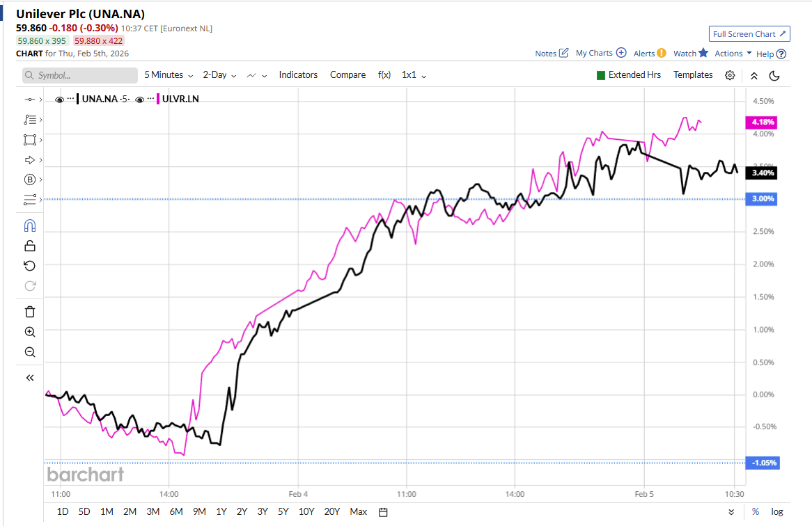The width and height of the screenshot is (812, 526).
Task: Open the calendar date range picker
Action: coord(383,512)
